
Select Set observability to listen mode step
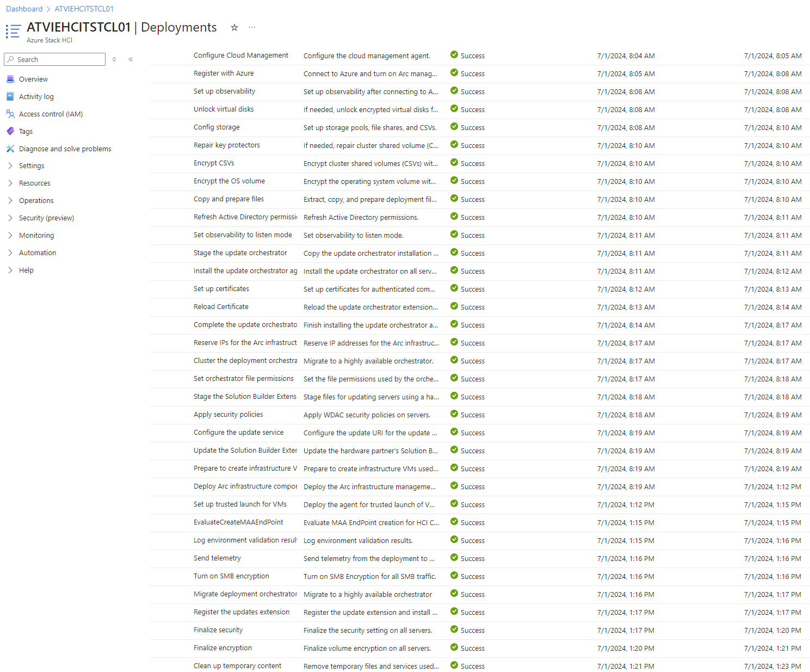click(x=243, y=235)
